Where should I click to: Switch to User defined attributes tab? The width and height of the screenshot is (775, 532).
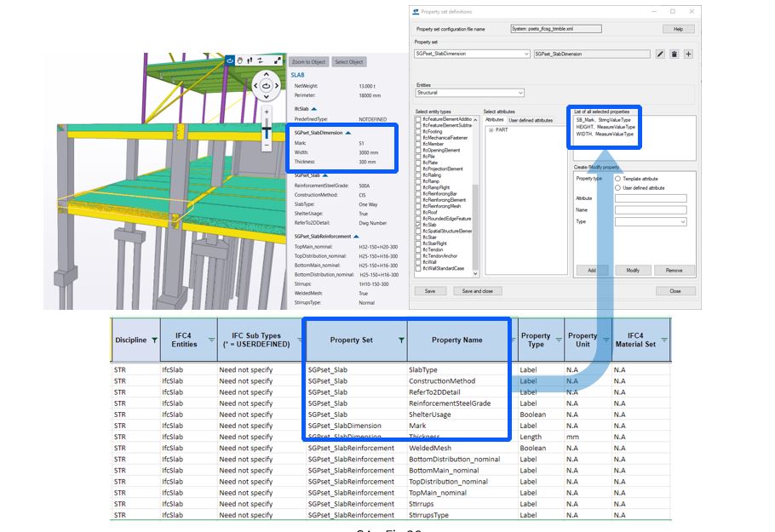pyautogui.click(x=531, y=120)
